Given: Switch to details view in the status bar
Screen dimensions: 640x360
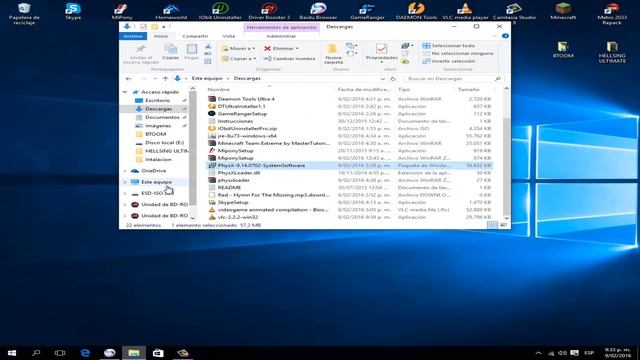Looking at the screenshot, I should coord(492,225).
